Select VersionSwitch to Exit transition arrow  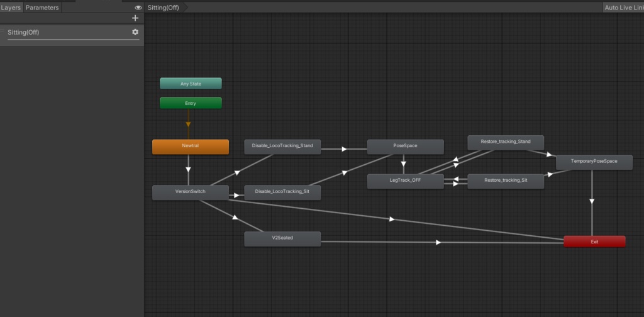[392, 220]
